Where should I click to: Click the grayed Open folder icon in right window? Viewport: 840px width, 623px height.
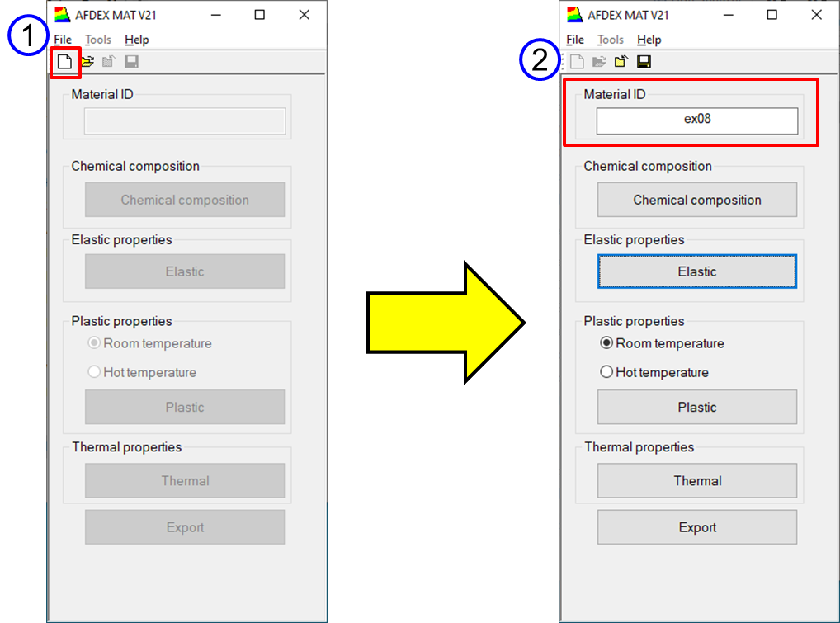[599, 62]
